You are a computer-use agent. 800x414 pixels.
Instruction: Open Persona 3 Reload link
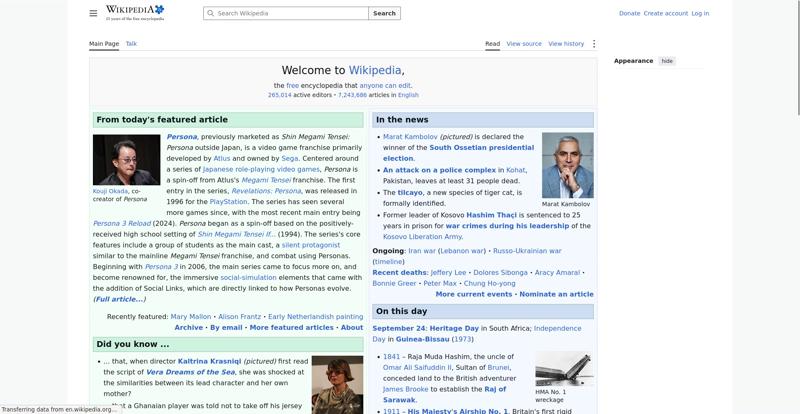pos(122,224)
